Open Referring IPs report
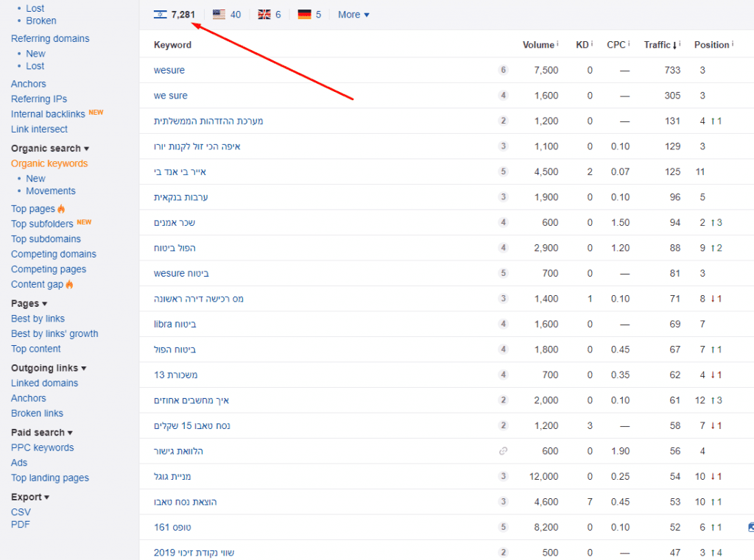Screen dimensions: 754x560 click(39, 99)
